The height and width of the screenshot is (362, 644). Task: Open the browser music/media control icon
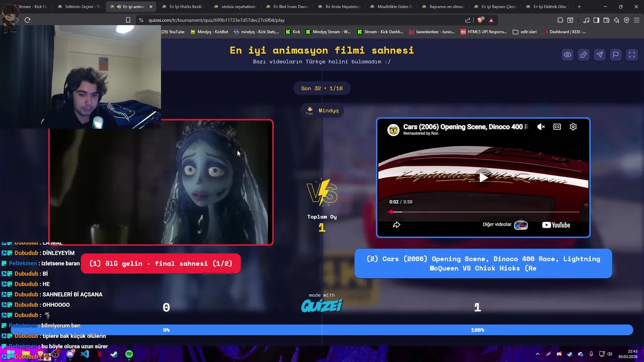tap(586, 20)
